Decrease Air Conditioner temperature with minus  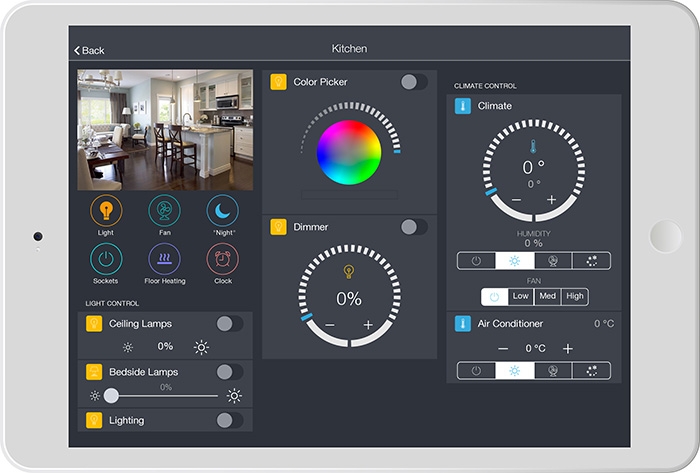click(x=503, y=349)
